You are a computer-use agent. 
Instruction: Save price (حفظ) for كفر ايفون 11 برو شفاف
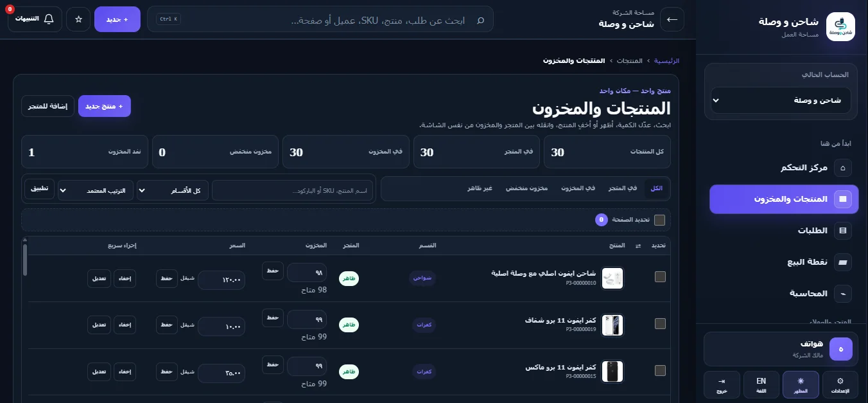tap(167, 325)
